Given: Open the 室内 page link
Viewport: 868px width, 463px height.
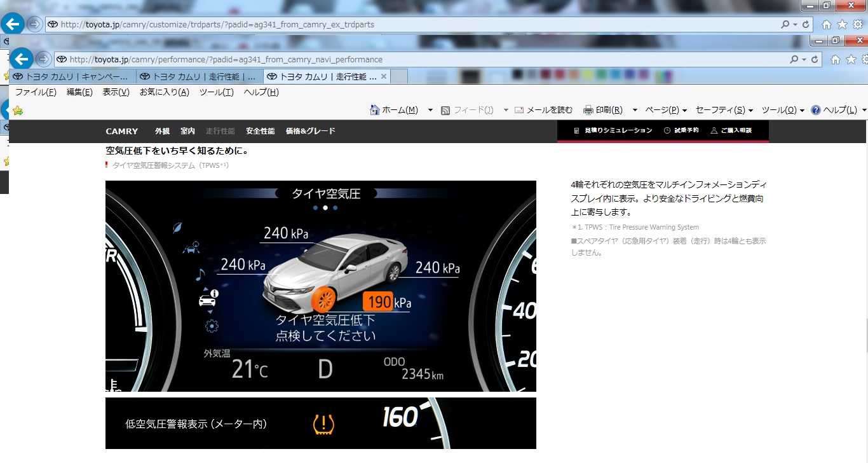Looking at the screenshot, I should pyautogui.click(x=187, y=131).
